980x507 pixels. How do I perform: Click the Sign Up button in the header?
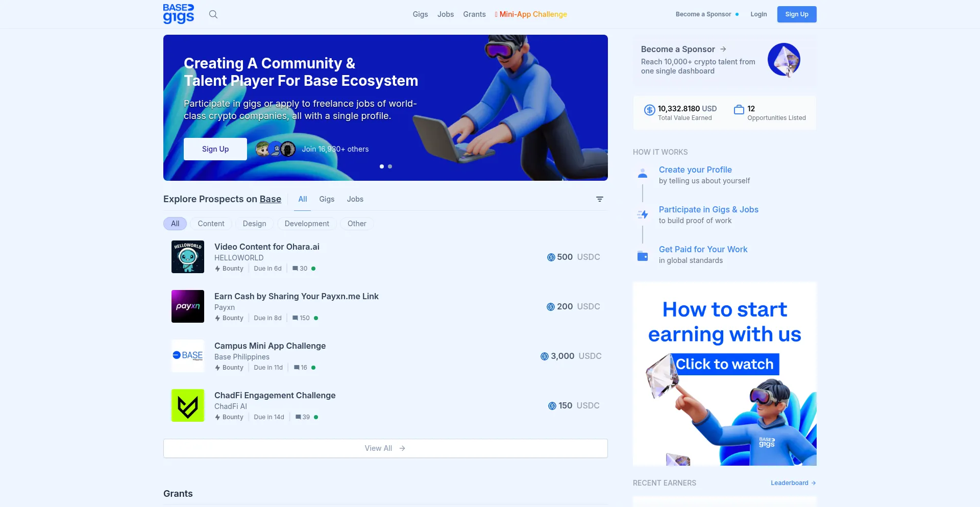click(x=797, y=14)
